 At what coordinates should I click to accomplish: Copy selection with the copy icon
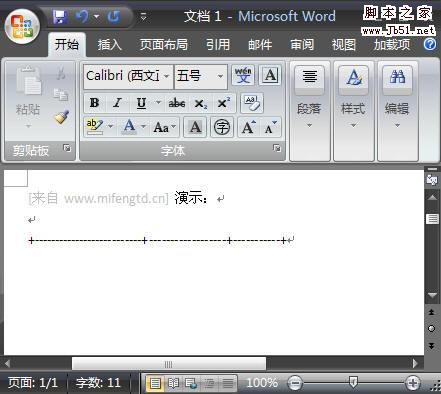(x=61, y=95)
